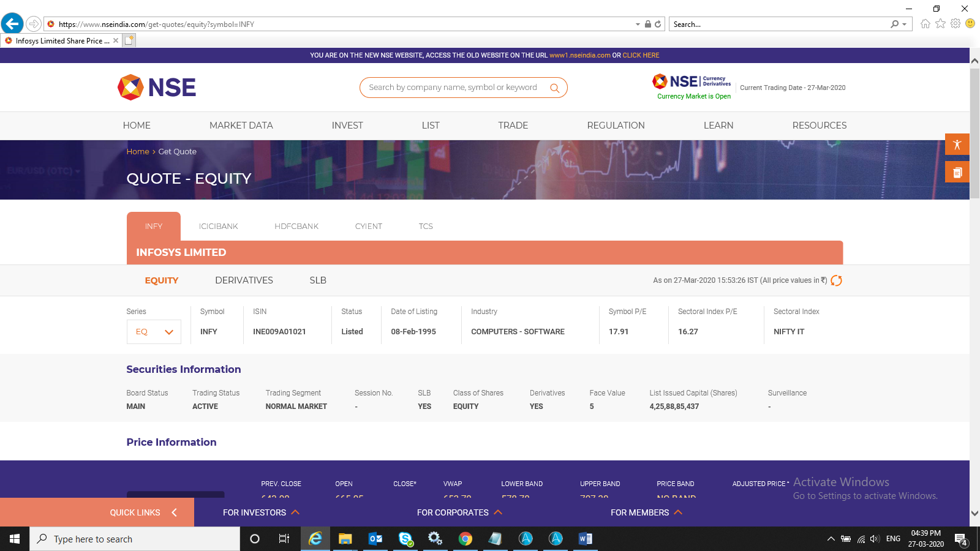
Task: Switch to the ICICIBANK quote tab
Action: coord(219,227)
